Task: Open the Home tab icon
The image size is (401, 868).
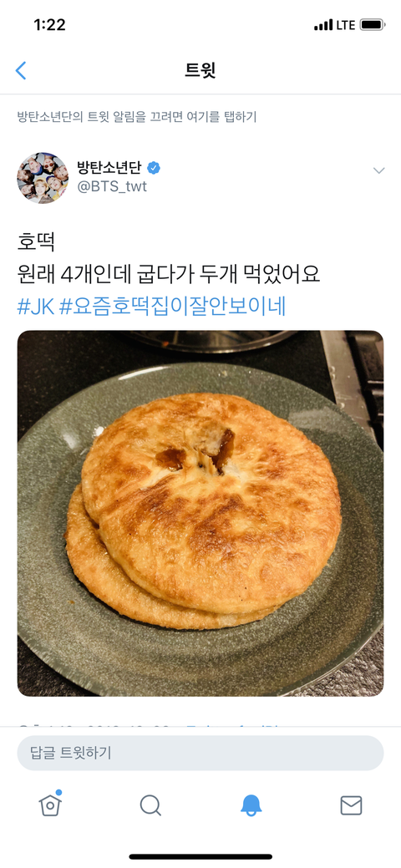Action: [50, 805]
